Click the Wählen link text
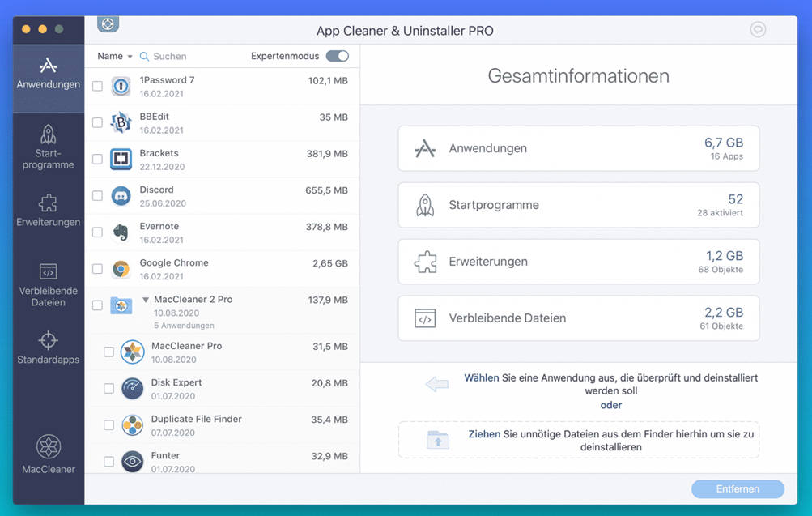Image resolution: width=812 pixels, height=516 pixels. [482, 377]
